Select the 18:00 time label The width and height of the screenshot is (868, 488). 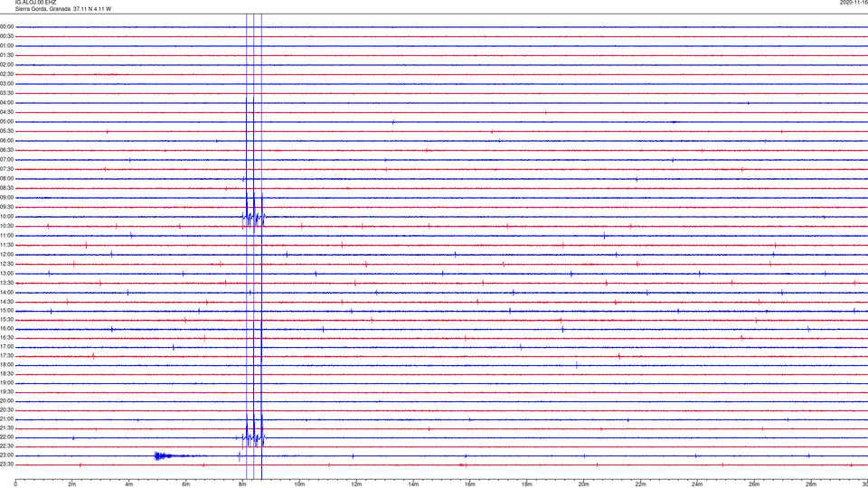tap(7, 365)
